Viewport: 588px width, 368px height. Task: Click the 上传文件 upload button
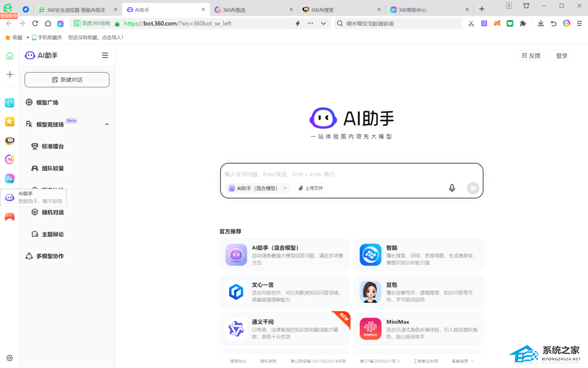tap(311, 188)
